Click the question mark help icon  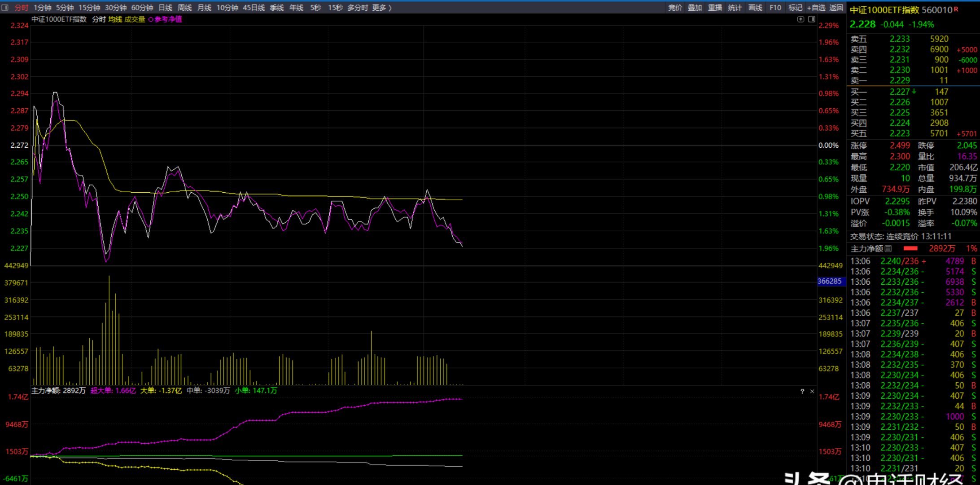802,391
